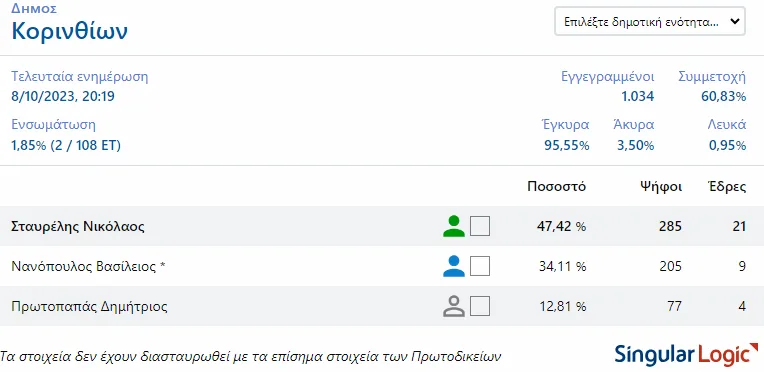Image resolution: width=764 pixels, height=372 pixels.
Task: Click the Συμμετοχή 60,83% figure
Action: click(x=724, y=97)
